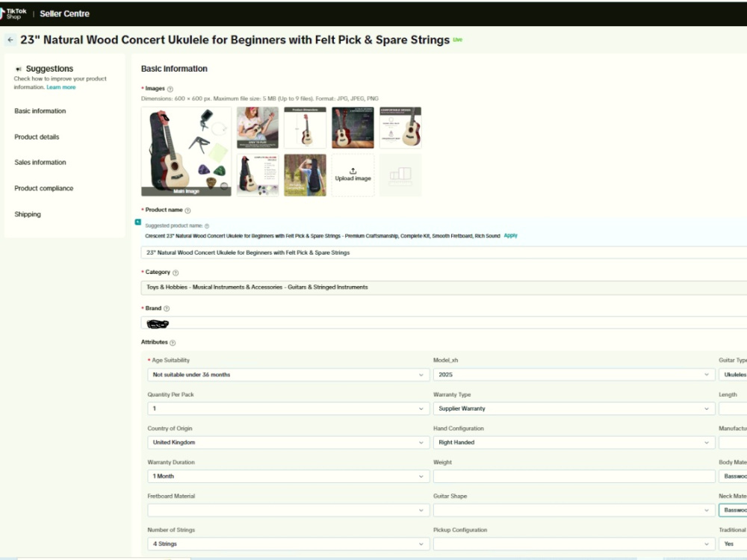This screenshot has height=560, width=747.
Task: Select thumbnail of girl playing ukulele
Action: pos(258,128)
